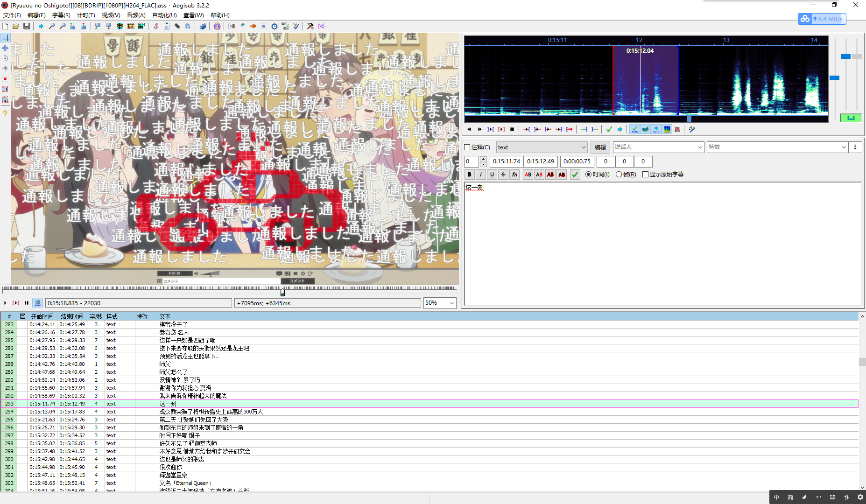Stop audio playback with square icon
Screen dimensions: 866x504
click(512, 129)
